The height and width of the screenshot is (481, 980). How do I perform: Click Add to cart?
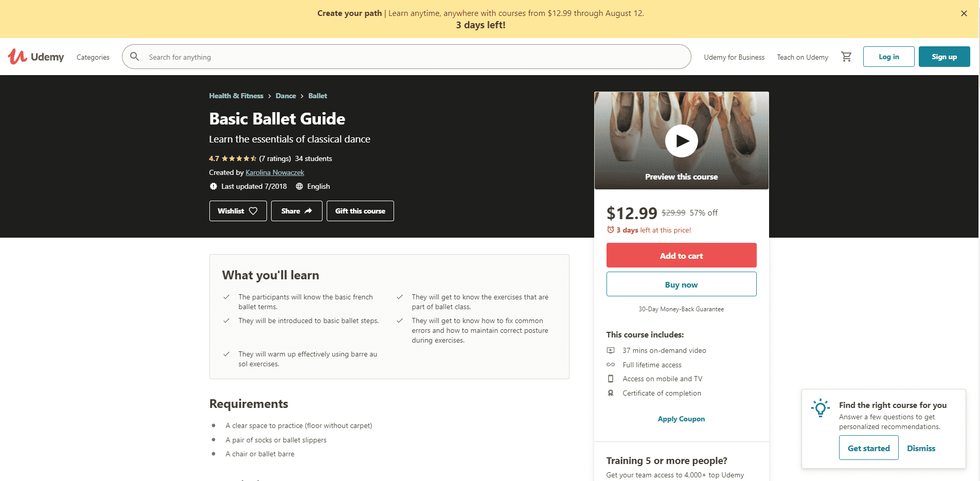[682, 255]
